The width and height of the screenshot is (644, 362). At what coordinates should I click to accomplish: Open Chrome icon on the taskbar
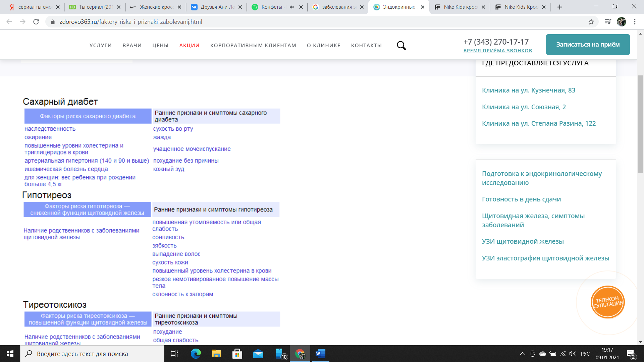click(x=300, y=354)
